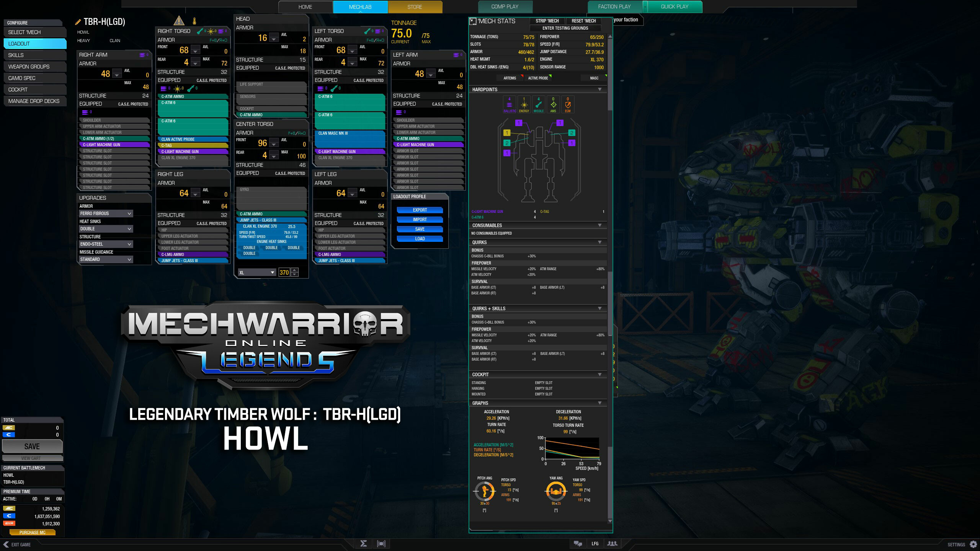980x551 pixels.
Task: Open the FERRO FIBROUS armor dropdown
Action: [106, 213]
